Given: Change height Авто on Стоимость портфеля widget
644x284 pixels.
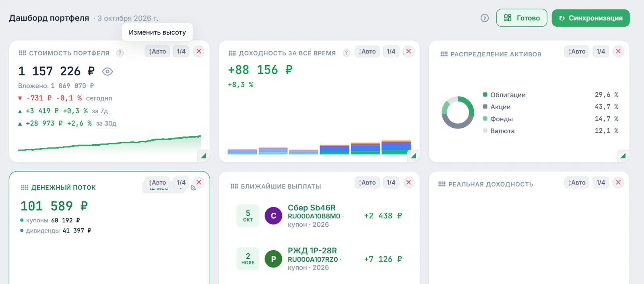Looking at the screenshot, I should [x=157, y=51].
